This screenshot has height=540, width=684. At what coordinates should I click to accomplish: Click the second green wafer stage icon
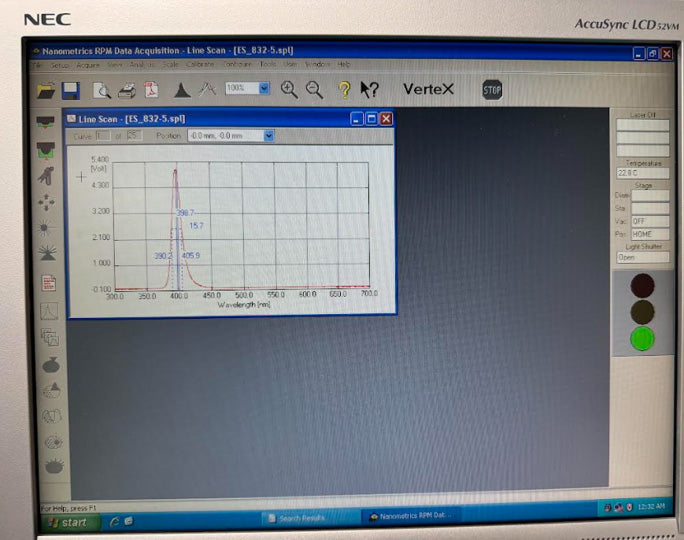46,150
